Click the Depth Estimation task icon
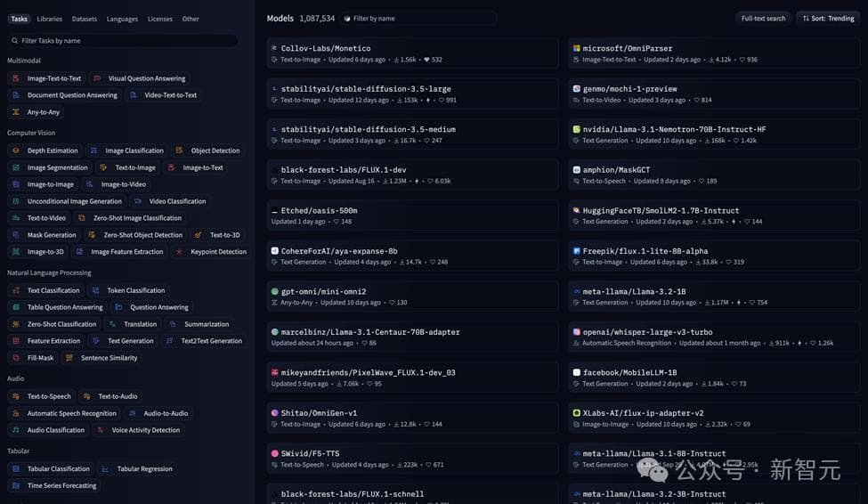Image resolution: width=868 pixels, height=504 pixels. click(15, 150)
